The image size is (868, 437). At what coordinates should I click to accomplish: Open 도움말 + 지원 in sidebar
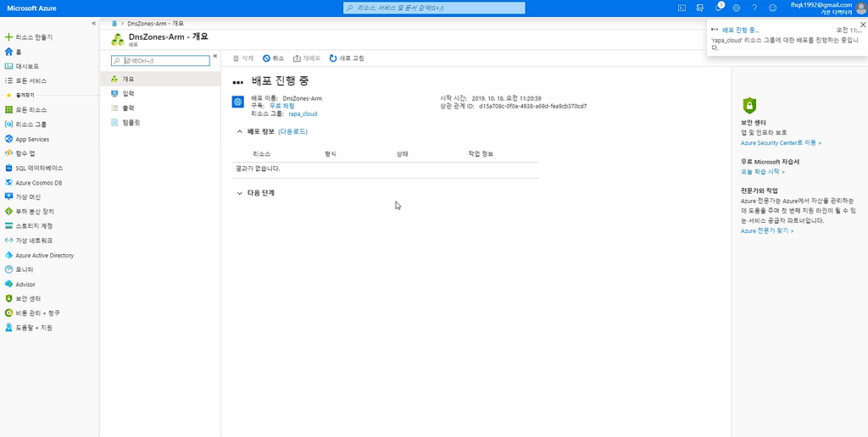(28, 327)
